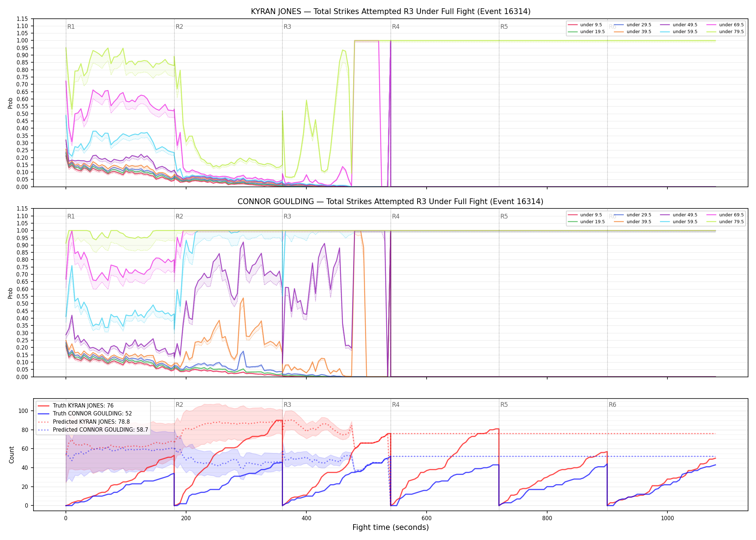Image resolution: width=756 pixels, height=540 pixels.
Task: Click the '1.15' tick on Connor Goulding chart
Action: [x=22, y=209]
